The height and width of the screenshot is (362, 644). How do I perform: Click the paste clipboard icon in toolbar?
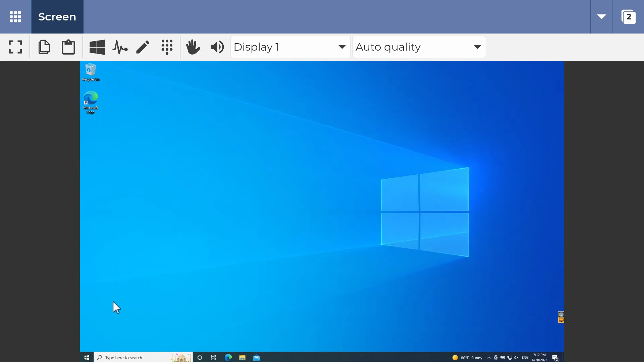68,47
